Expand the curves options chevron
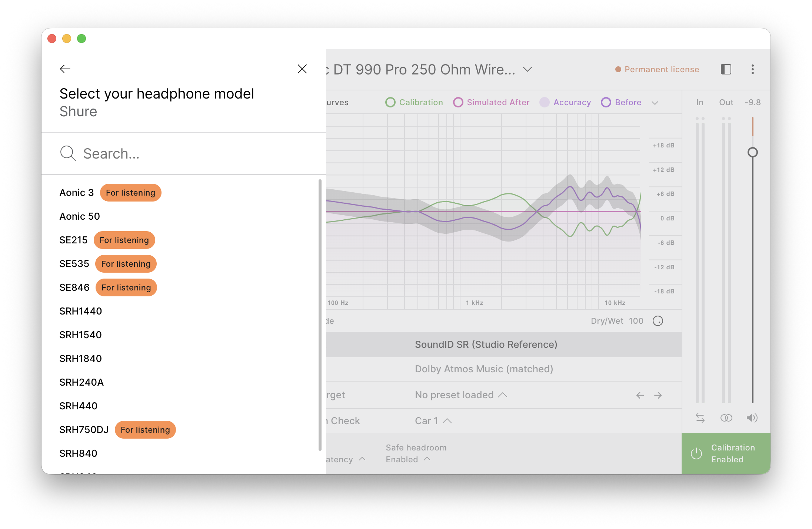Image resolution: width=812 pixels, height=529 pixels. pyautogui.click(x=655, y=103)
